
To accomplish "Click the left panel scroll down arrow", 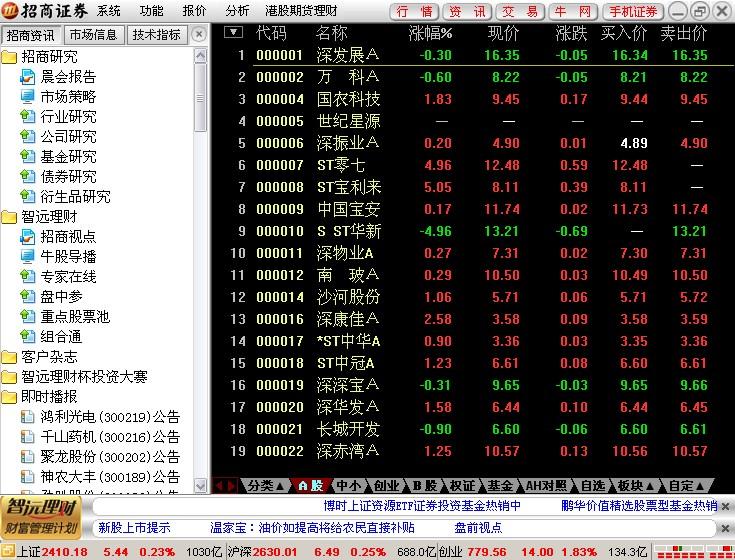I will pos(200,485).
